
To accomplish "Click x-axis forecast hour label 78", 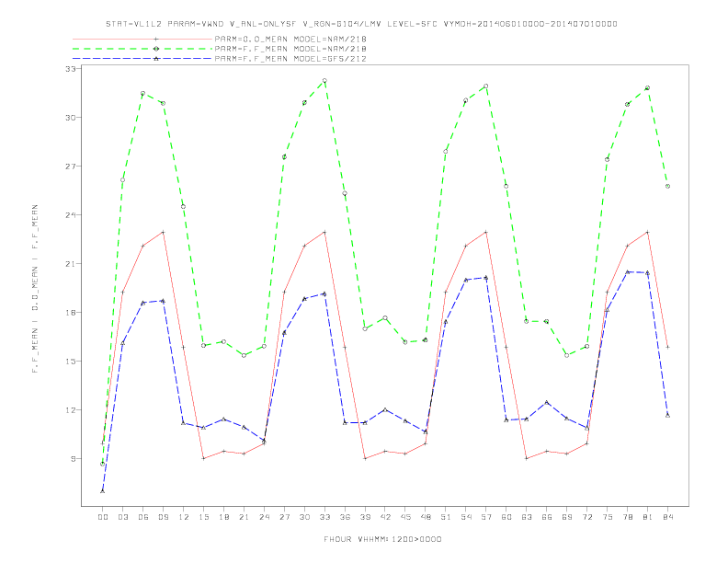I will 627,517.
